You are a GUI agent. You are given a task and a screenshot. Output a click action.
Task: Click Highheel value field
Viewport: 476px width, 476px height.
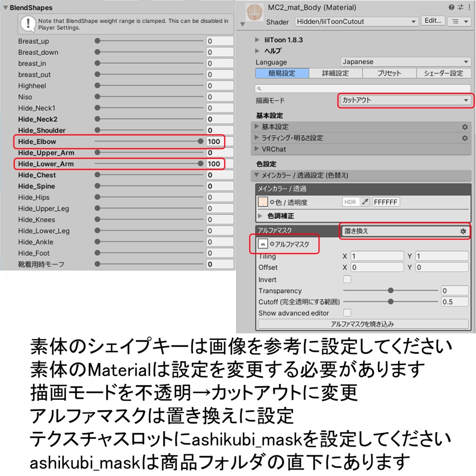pyautogui.click(x=220, y=86)
